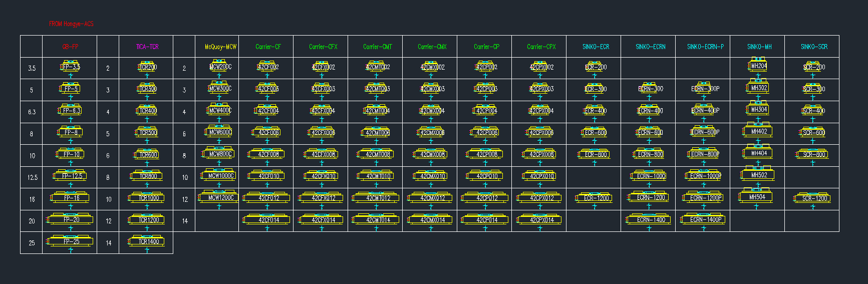
Task: Pick the 42CFX008 block symbol
Action: [x=323, y=154]
